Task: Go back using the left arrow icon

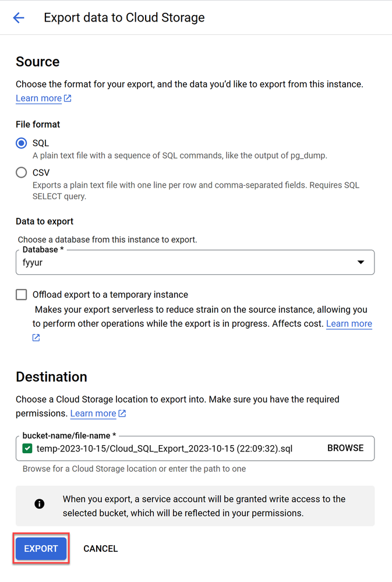Action: 18,17
